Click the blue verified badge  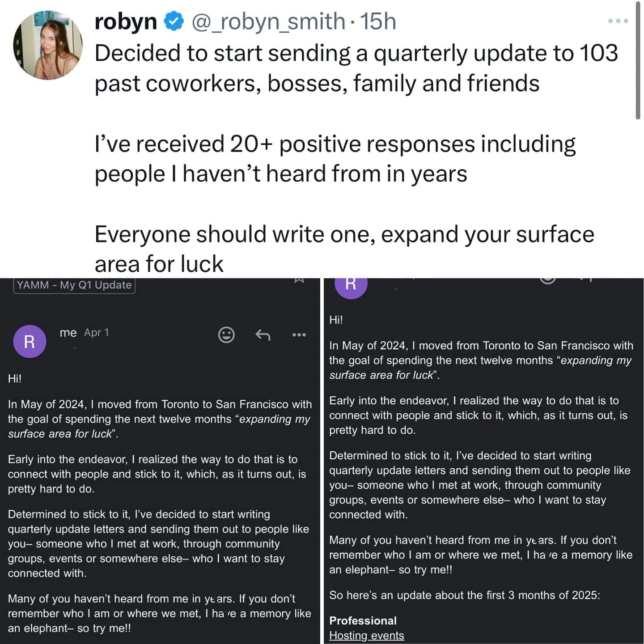click(x=174, y=21)
